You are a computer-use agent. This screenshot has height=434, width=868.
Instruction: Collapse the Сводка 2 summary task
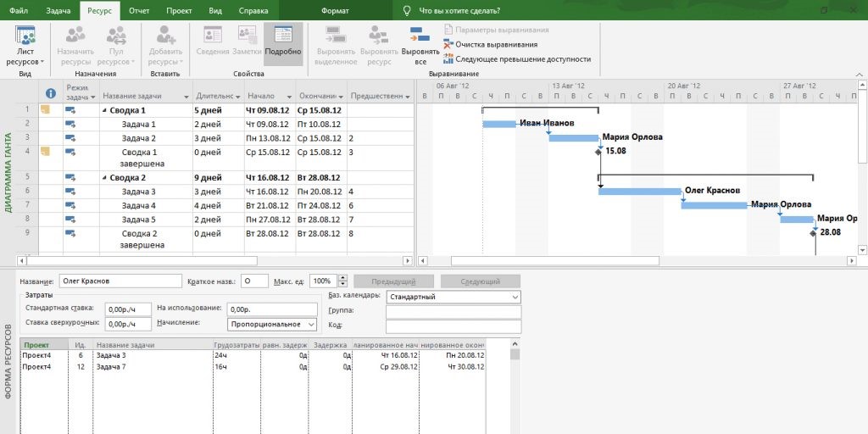[x=104, y=178]
